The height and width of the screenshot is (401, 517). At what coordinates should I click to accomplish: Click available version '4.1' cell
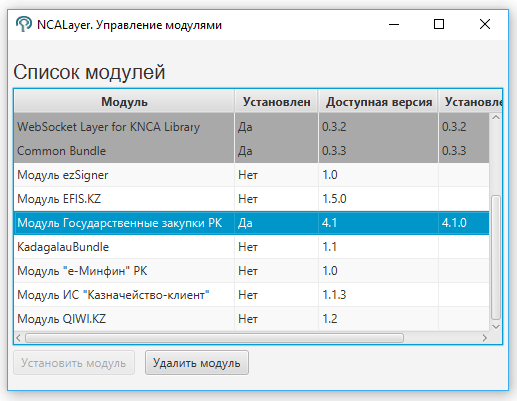click(329, 223)
